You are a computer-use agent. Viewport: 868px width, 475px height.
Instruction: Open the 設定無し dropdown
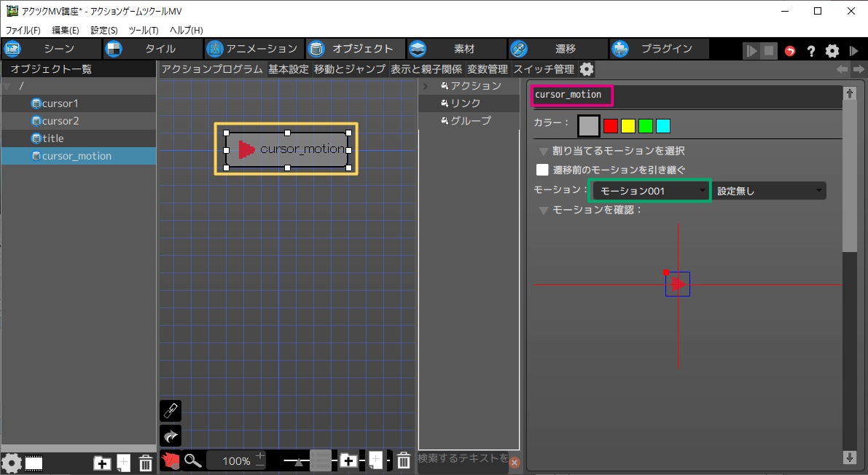[770, 191]
